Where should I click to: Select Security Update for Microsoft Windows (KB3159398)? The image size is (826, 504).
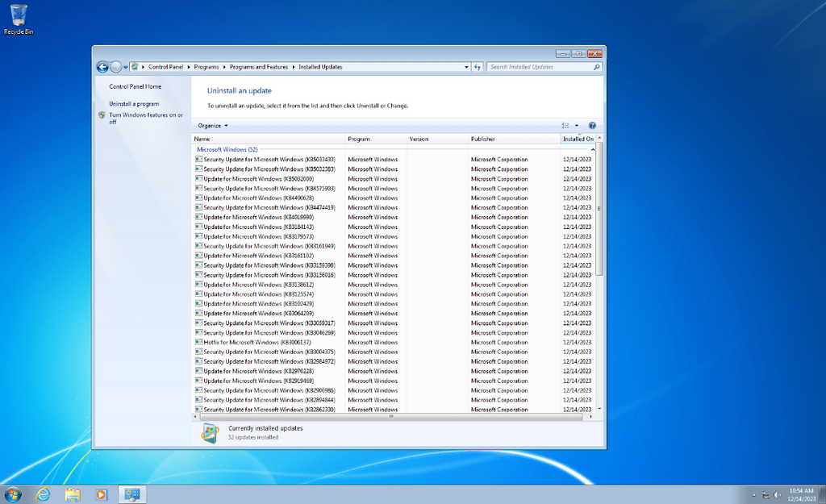(269, 265)
